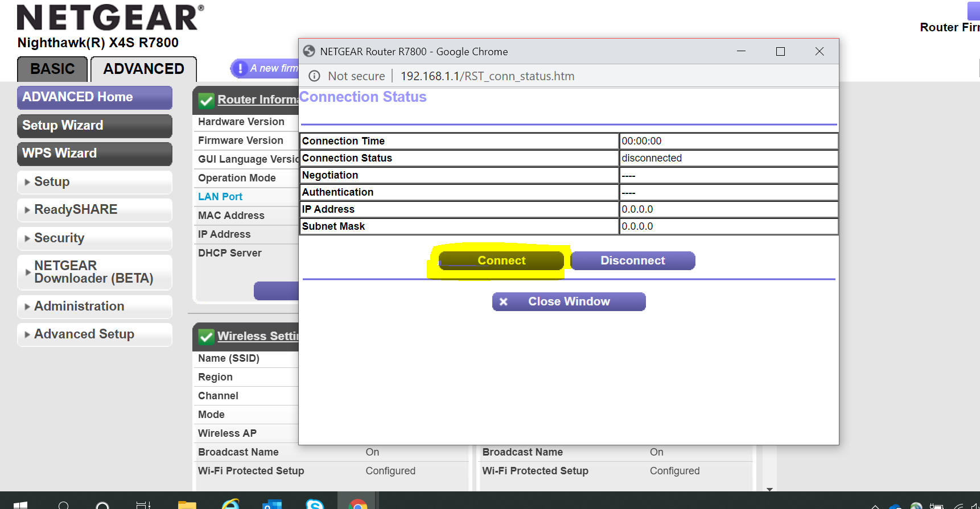
Task: Click the Cortana circle icon on the taskbar
Action: coord(102,505)
